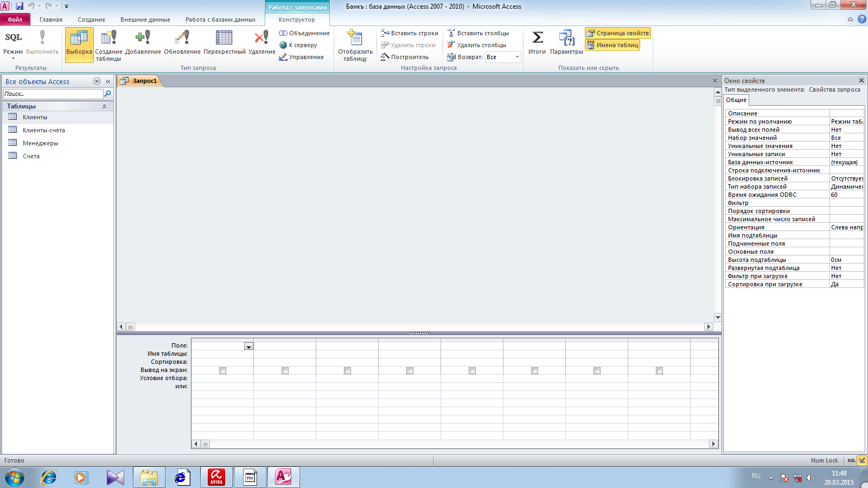Click Вставить столбцы
This screenshot has height=488, width=868.
[478, 33]
